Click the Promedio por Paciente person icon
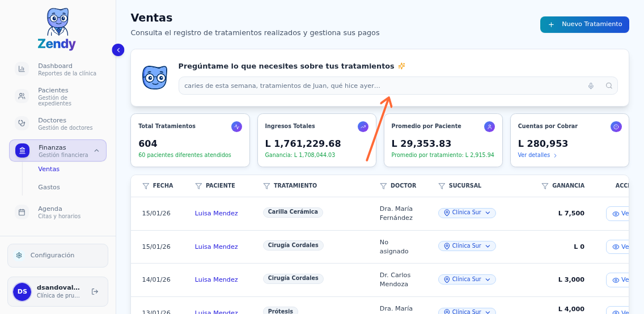644x314 pixels. pos(490,127)
